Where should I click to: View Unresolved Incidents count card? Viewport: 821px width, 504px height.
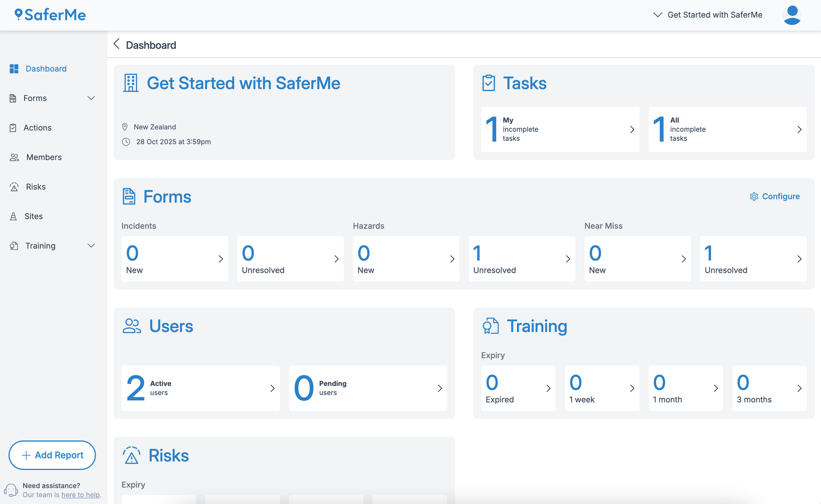click(x=290, y=259)
